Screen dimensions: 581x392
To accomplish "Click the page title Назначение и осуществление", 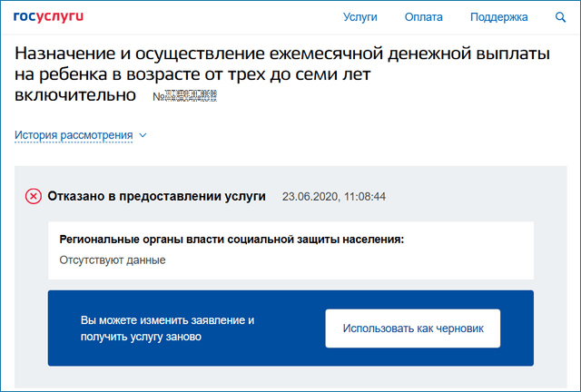I will click(x=282, y=74).
